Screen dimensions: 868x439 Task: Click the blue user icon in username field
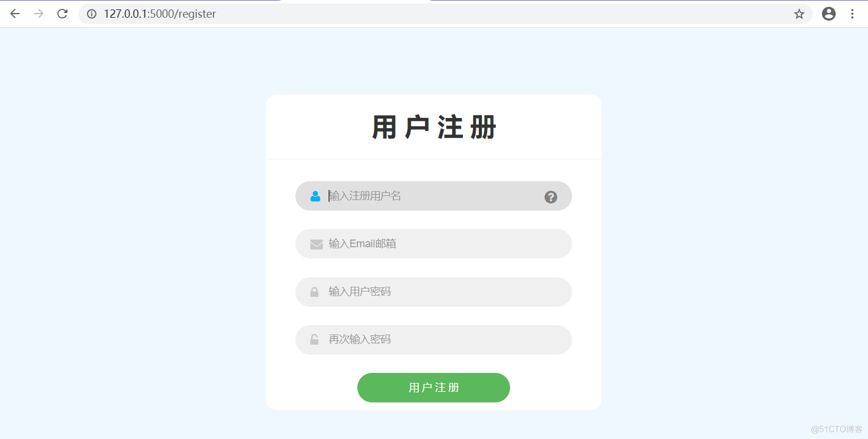[315, 196]
